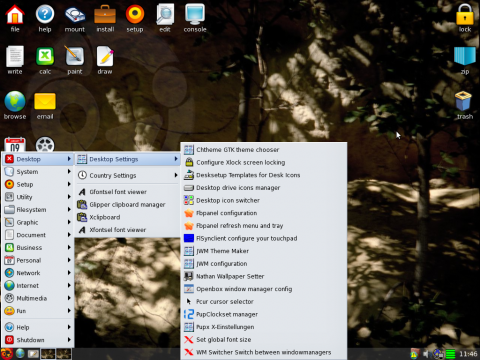Expand the System menu category
This screenshot has height=360, width=480.
click(38, 172)
